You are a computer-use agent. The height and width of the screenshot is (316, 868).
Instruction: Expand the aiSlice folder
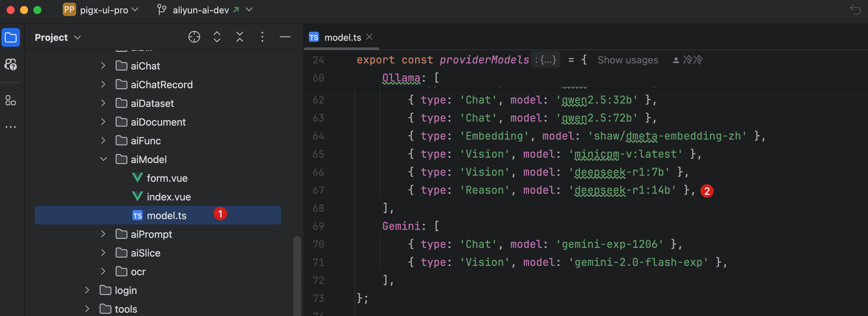103,253
